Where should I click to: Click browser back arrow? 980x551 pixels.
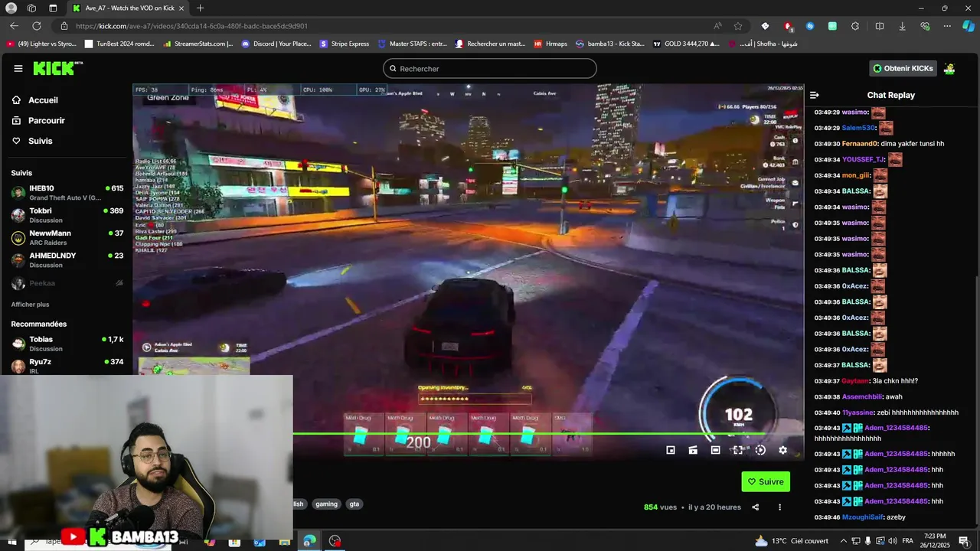click(15, 26)
